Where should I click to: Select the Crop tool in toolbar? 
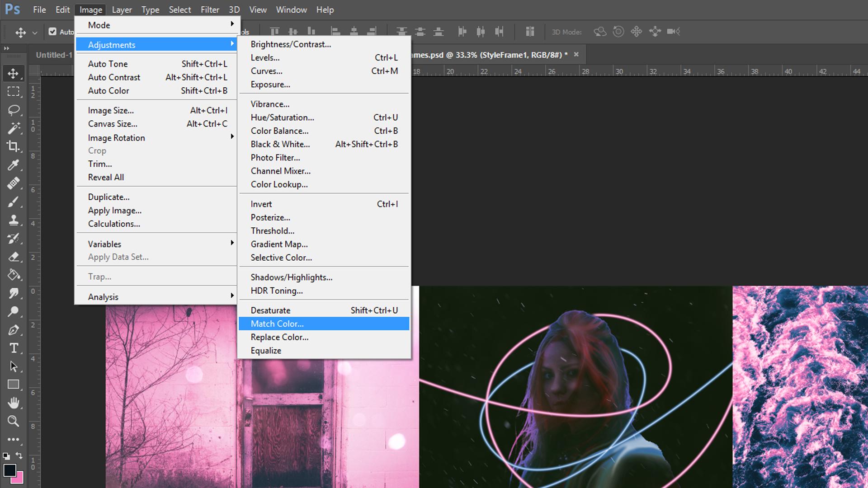pos(14,146)
